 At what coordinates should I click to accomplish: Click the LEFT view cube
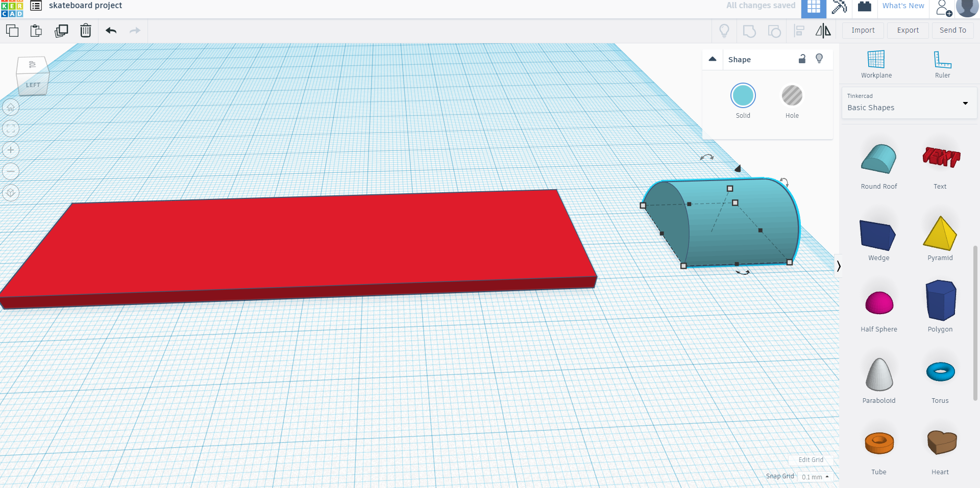pos(33,85)
